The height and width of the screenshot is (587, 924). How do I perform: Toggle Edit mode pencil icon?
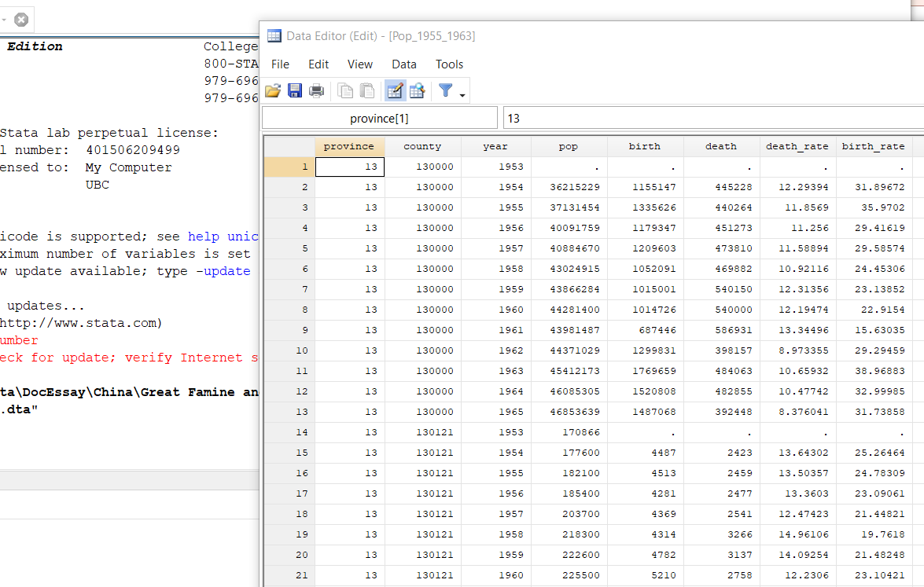tap(395, 91)
